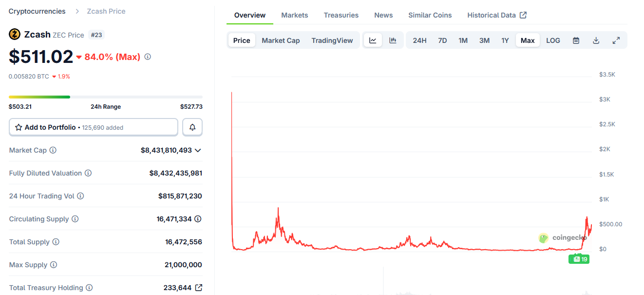
Task: Toggle the Price chart mode
Action: (x=242, y=40)
